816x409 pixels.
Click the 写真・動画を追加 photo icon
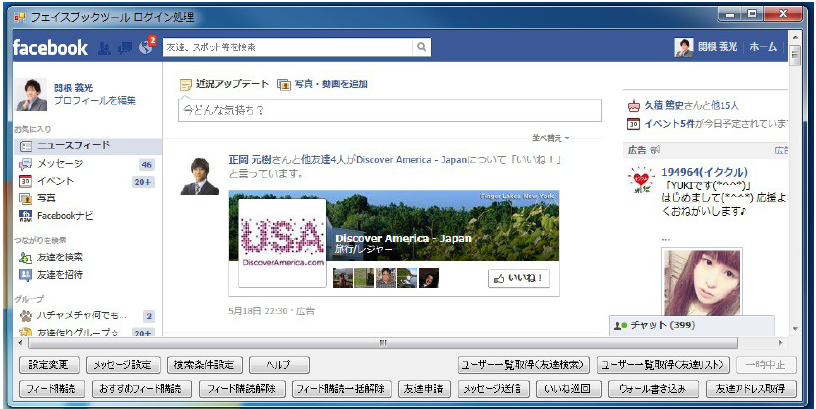tap(283, 84)
